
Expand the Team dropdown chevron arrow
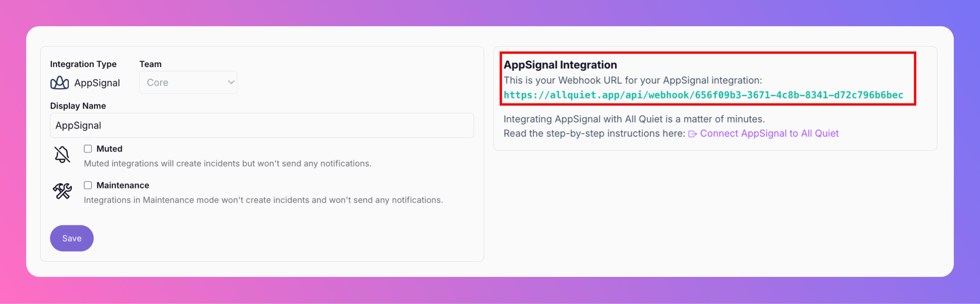pos(231,82)
